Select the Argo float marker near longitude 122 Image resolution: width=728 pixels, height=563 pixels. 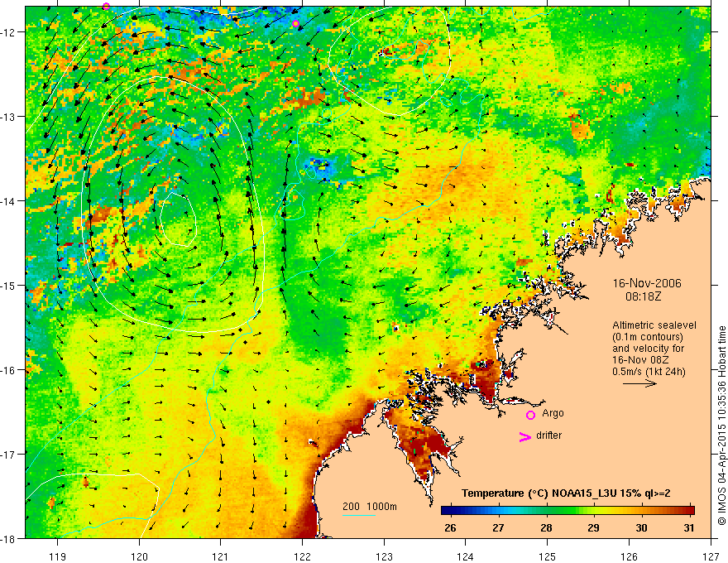pos(296,24)
